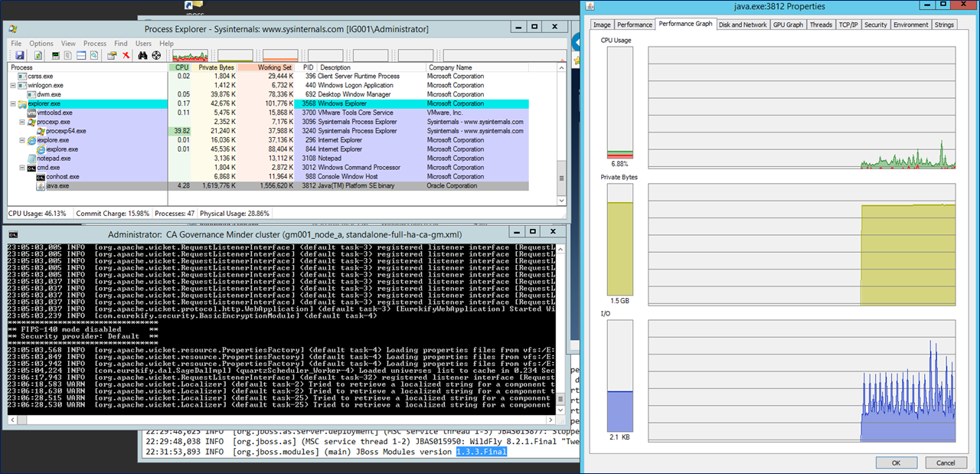Image resolution: width=980 pixels, height=474 pixels.
Task: Click 'Processes: 47' in status bar
Action: 176,213
